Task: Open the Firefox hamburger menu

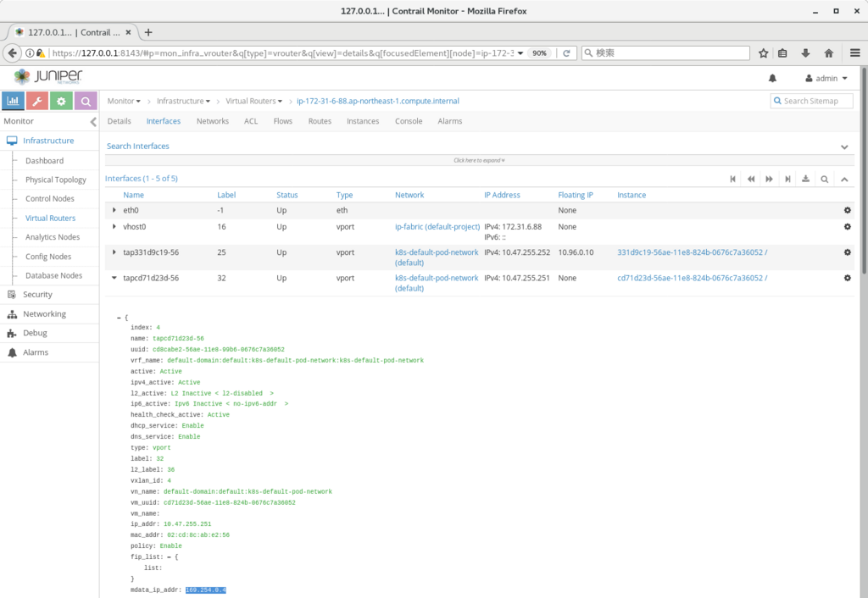Action: pos(854,53)
